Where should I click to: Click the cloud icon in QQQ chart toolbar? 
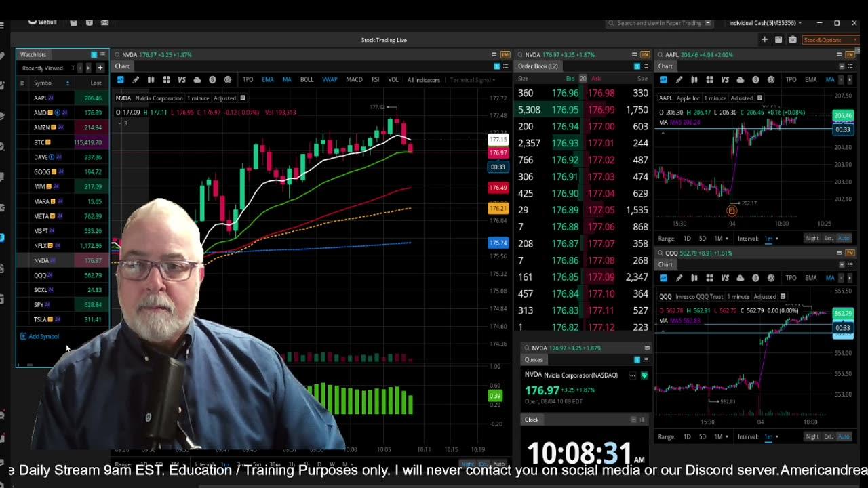tap(741, 278)
